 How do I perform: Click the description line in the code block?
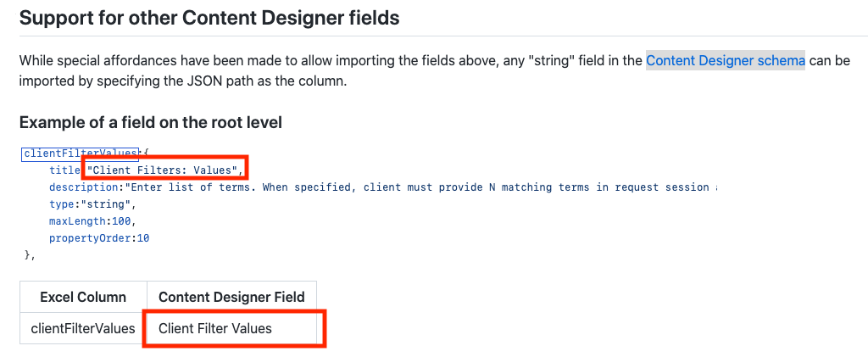tap(383, 187)
